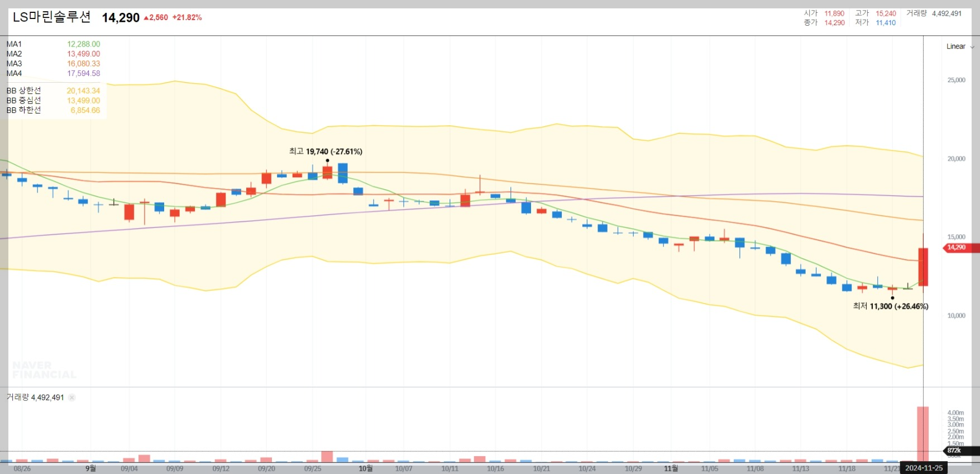
Task: Click the 25,000 price axis label
Action: pos(956,80)
